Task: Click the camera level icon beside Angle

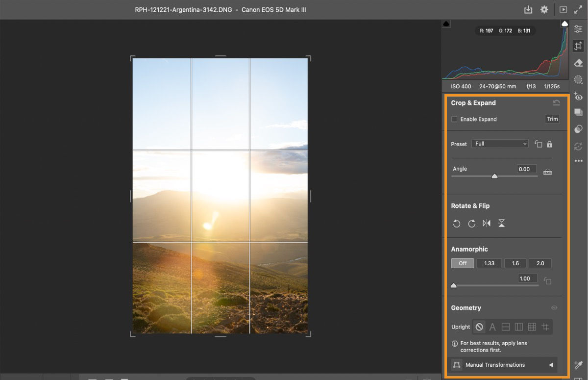Action: (x=547, y=172)
